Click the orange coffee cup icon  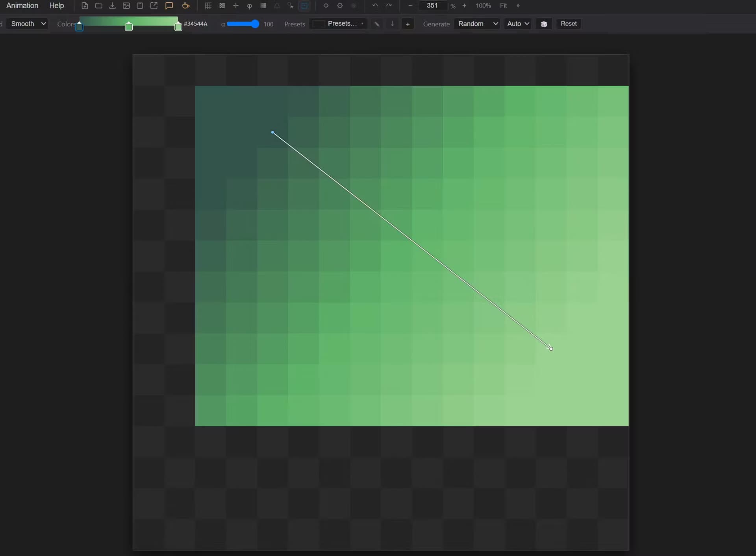pos(186,6)
